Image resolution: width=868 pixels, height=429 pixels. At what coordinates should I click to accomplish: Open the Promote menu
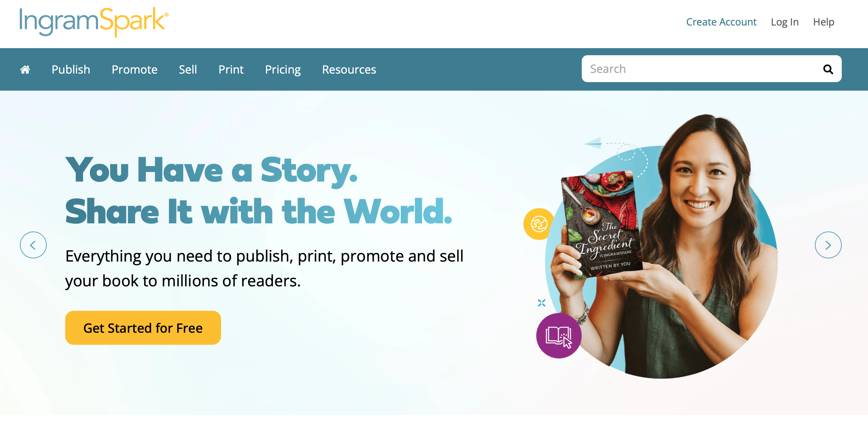[135, 69]
